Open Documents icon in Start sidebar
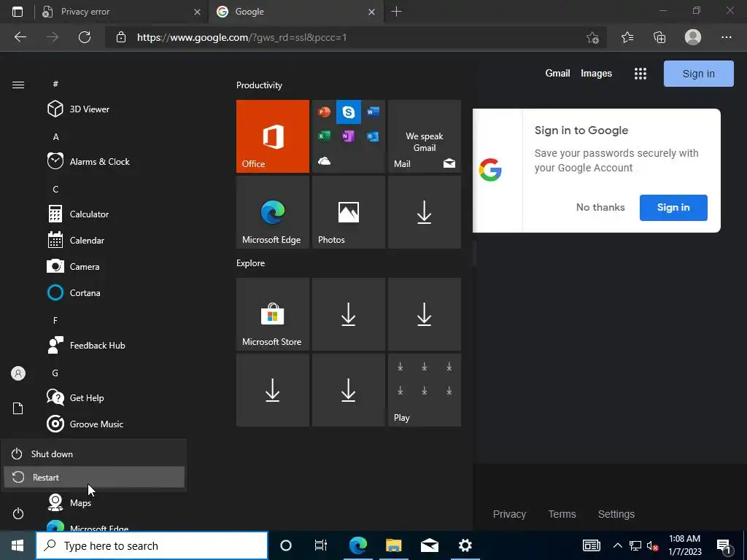 coord(18,408)
